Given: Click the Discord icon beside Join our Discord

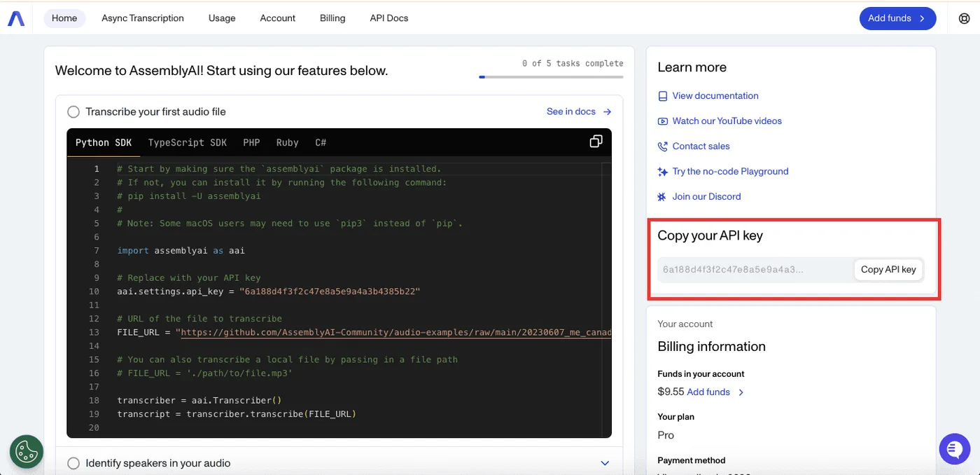Looking at the screenshot, I should point(663,197).
